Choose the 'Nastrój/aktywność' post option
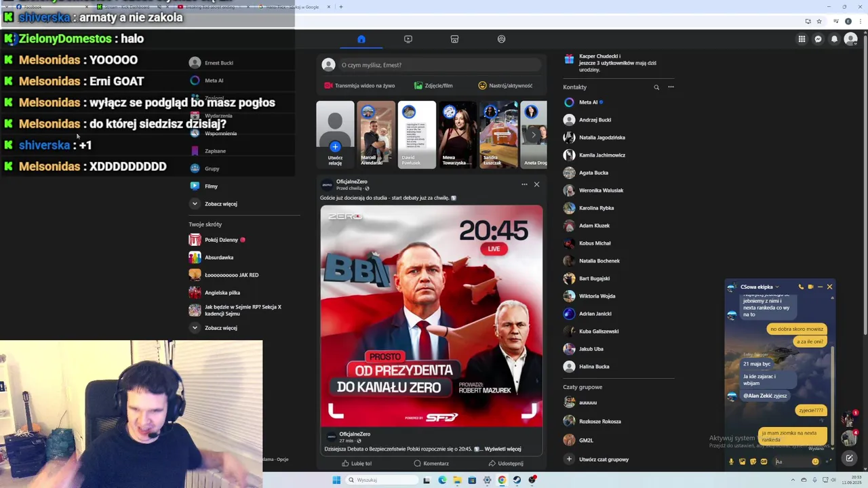Screen dimensions: 868x488 click(x=505, y=85)
